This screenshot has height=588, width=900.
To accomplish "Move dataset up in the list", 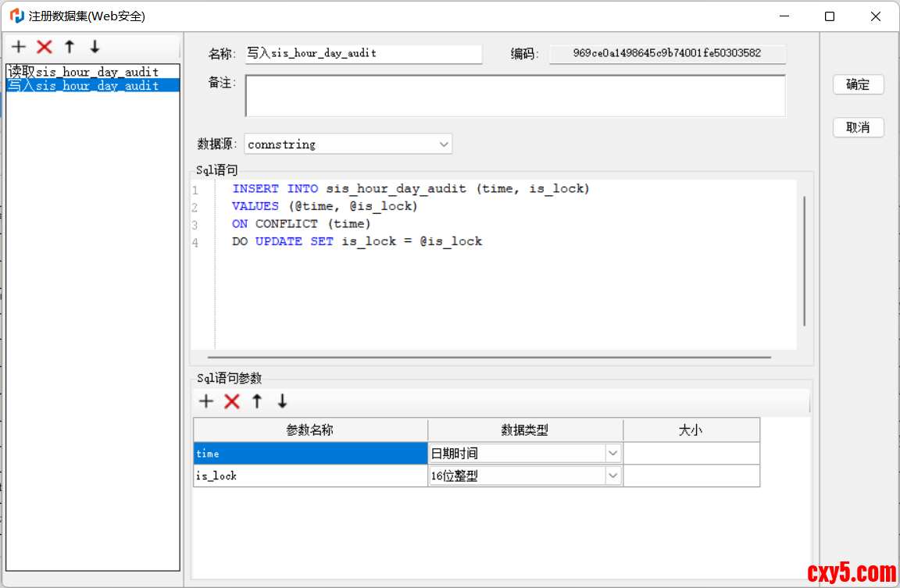I will pyautogui.click(x=70, y=47).
